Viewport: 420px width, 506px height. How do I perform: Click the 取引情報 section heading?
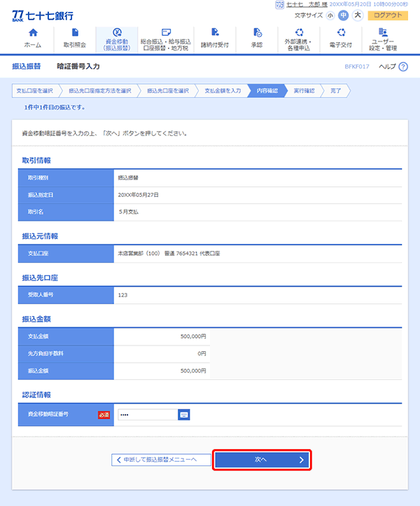[x=36, y=160]
